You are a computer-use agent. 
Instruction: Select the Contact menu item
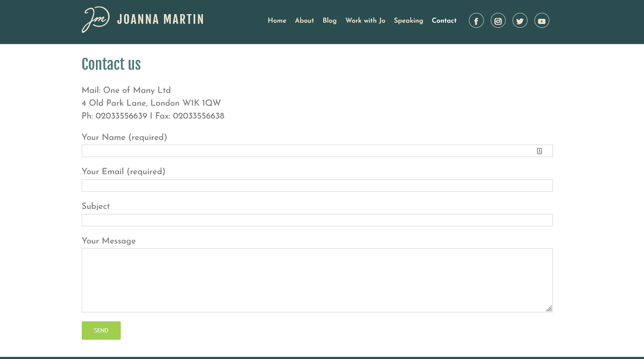pyautogui.click(x=444, y=21)
